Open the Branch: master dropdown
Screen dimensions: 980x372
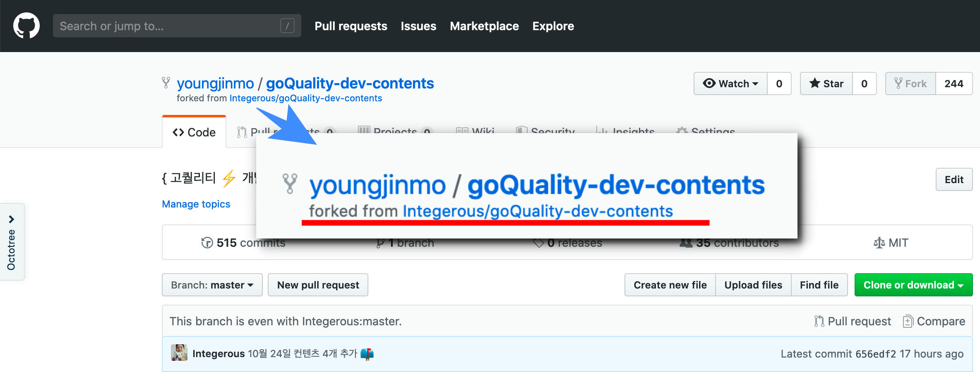click(x=212, y=285)
